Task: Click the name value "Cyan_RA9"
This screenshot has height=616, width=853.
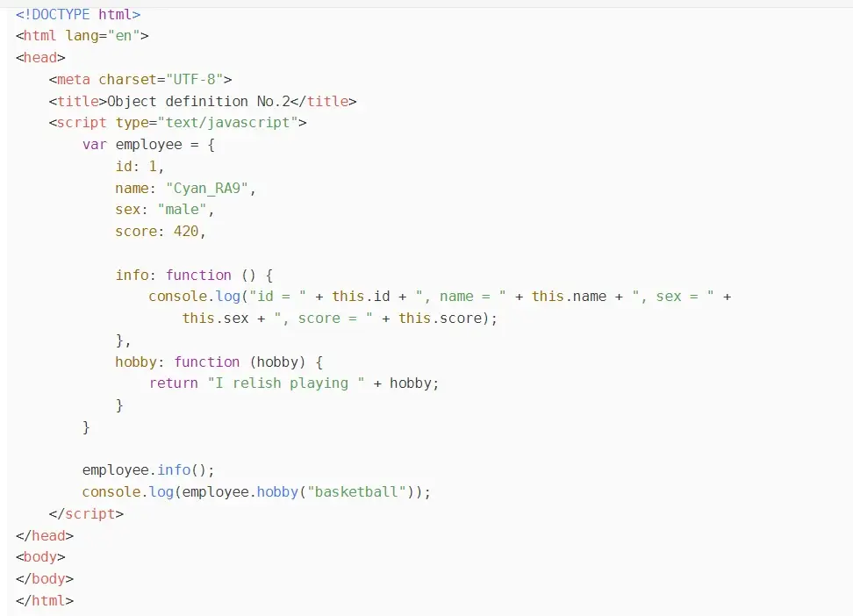Action: 207,189
